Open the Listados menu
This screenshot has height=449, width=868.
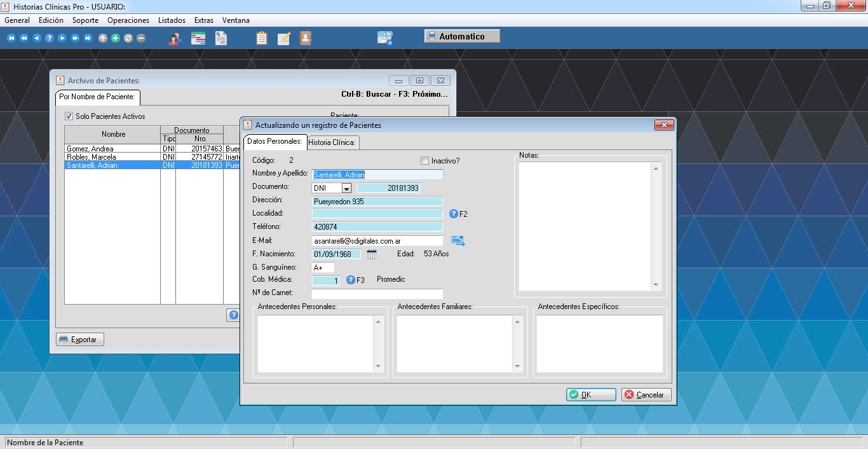(x=172, y=20)
